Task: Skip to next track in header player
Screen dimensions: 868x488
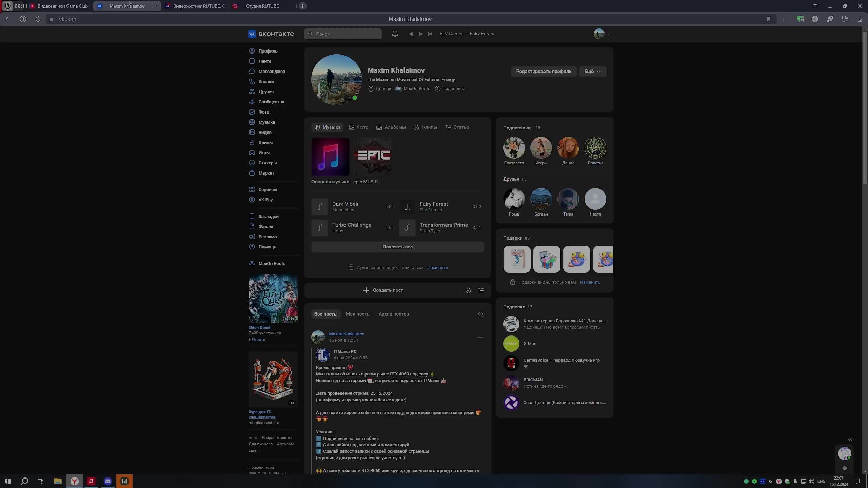Action: pyautogui.click(x=430, y=34)
